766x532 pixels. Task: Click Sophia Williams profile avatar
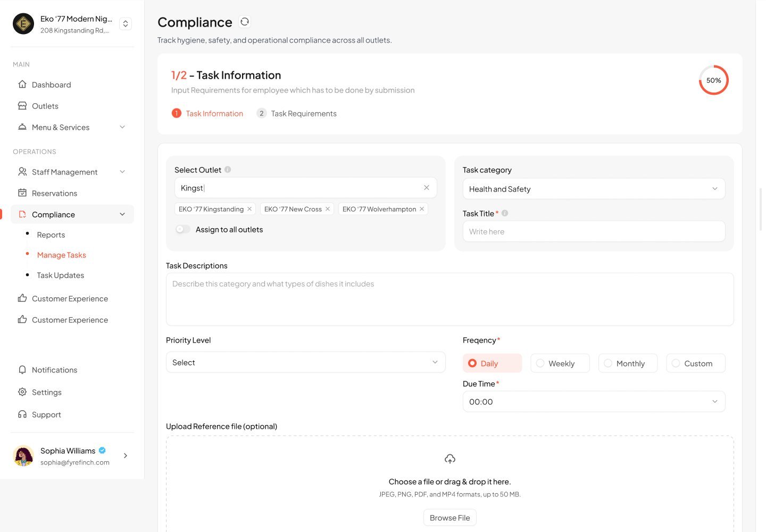23,456
